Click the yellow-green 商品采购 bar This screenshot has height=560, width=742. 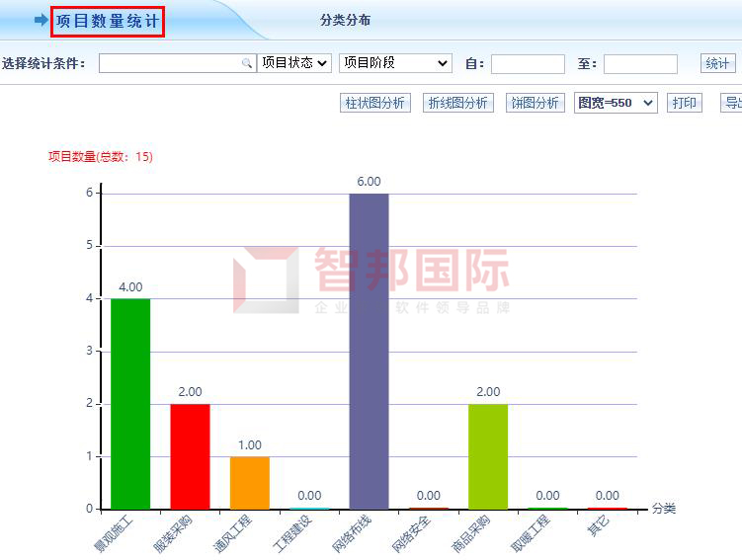click(488, 456)
